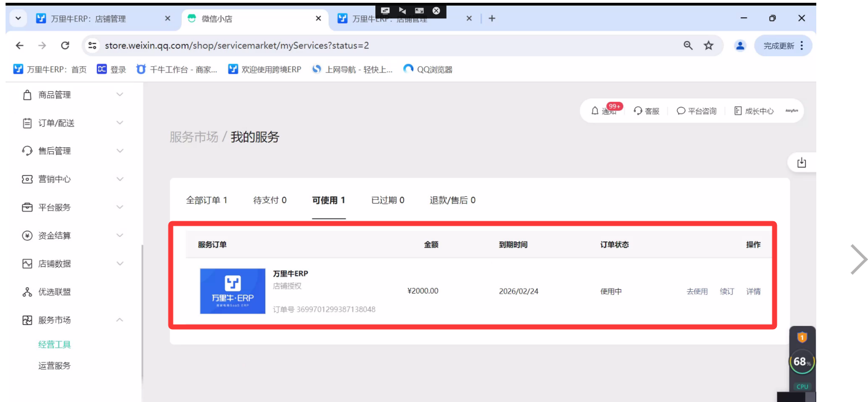
Task: Reload the page with the refresh button
Action: pyautogui.click(x=65, y=46)
